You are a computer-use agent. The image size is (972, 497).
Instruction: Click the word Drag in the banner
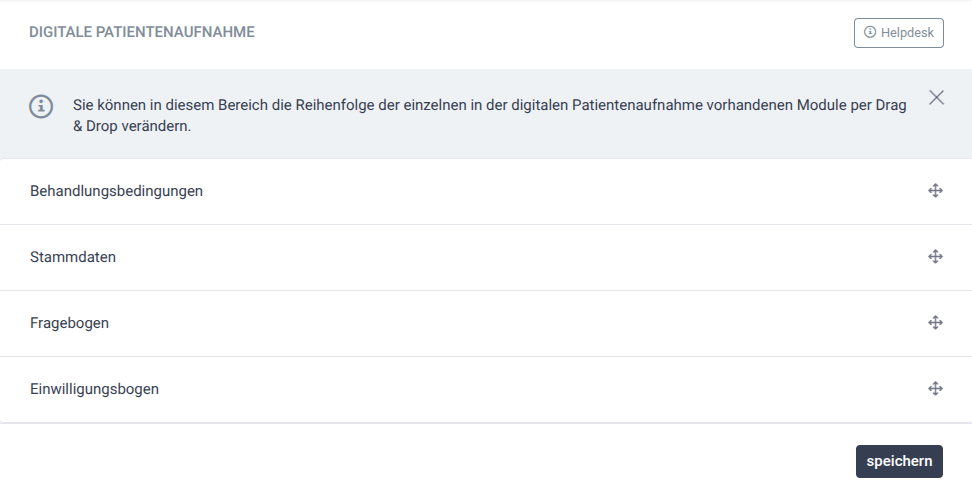pyautogui.click(x=891, y=105)
